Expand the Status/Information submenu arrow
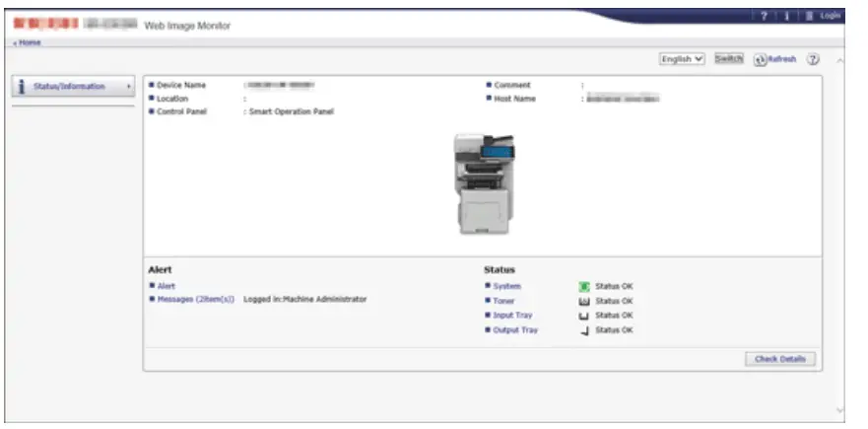This screenshot has width=868, height=429. (128, 87)
